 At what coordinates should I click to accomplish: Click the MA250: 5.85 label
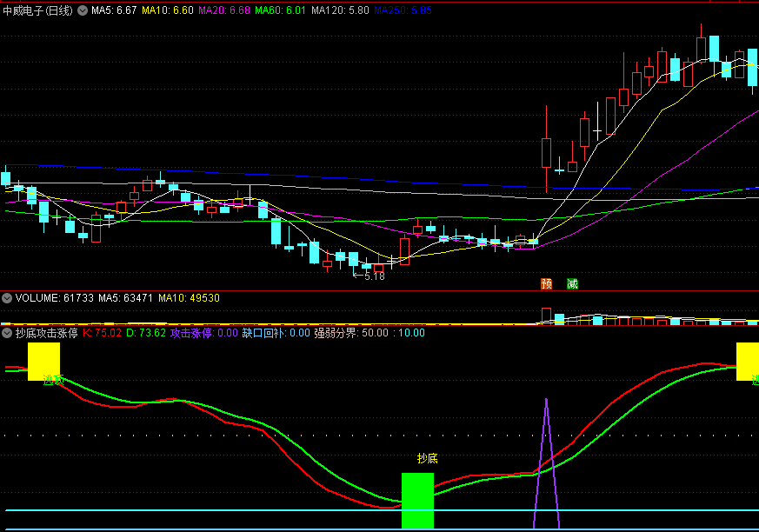[403, 10]
